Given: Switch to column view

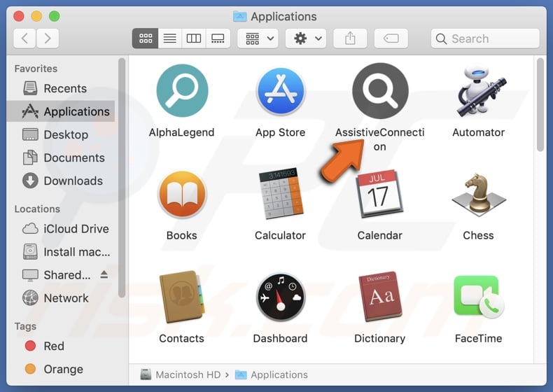Looking at the screenshot, I should tap(194, 38).
